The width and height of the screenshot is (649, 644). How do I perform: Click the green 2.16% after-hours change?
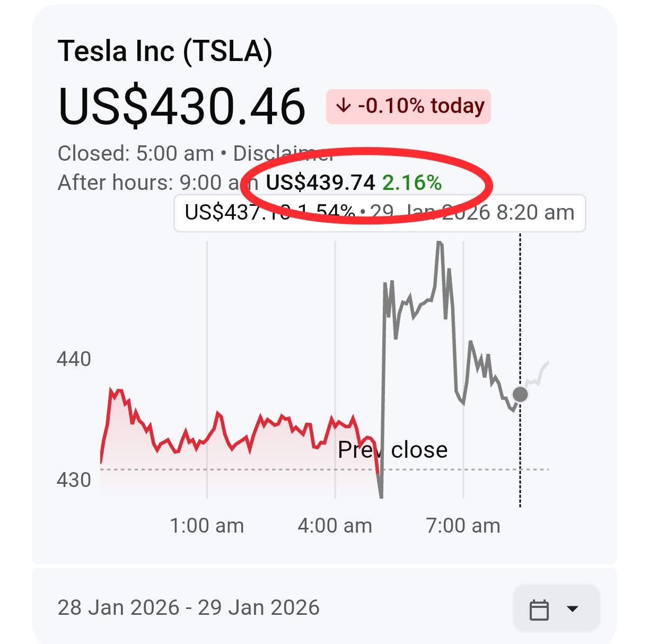coord(412,182)
